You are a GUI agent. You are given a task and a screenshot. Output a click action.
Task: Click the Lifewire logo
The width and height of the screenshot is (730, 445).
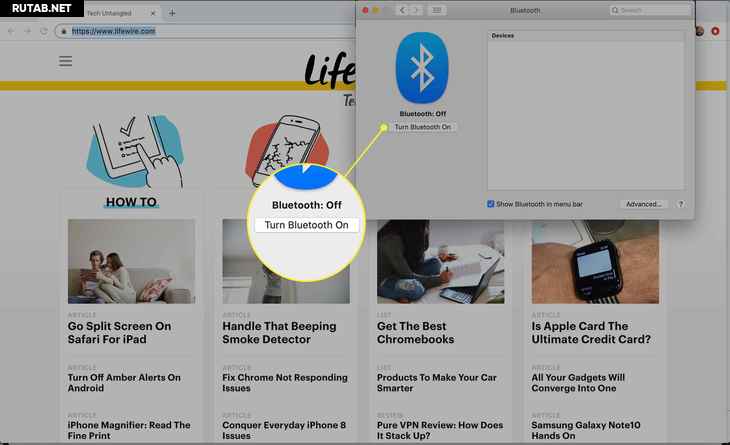tap(330, 70)
